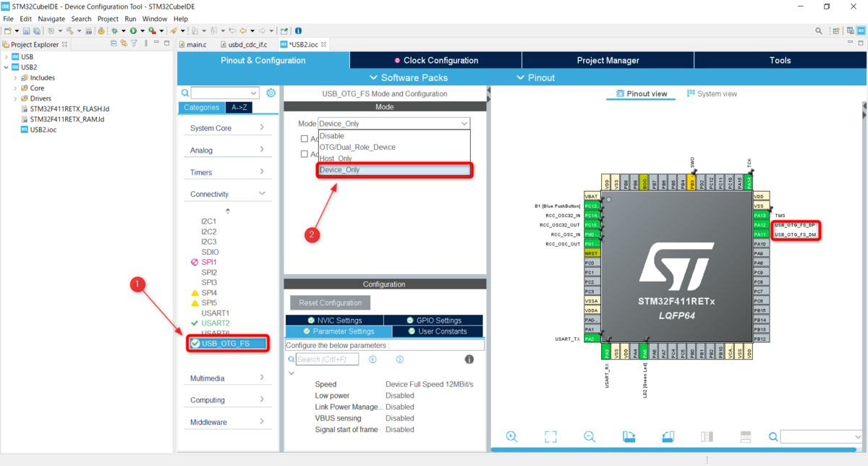This screenshot has width=868, height=466.
Task: Open the Window menu
Action: pos(155,19)
